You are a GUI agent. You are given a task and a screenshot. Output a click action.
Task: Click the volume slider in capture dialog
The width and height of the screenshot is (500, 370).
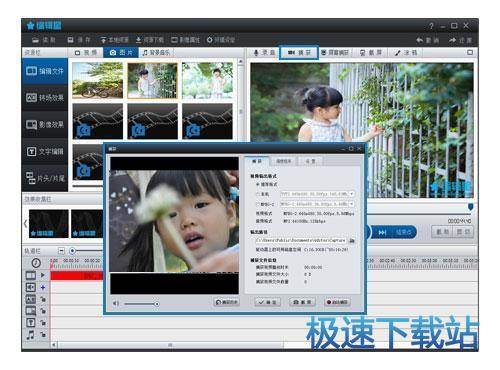click(141, 304)
